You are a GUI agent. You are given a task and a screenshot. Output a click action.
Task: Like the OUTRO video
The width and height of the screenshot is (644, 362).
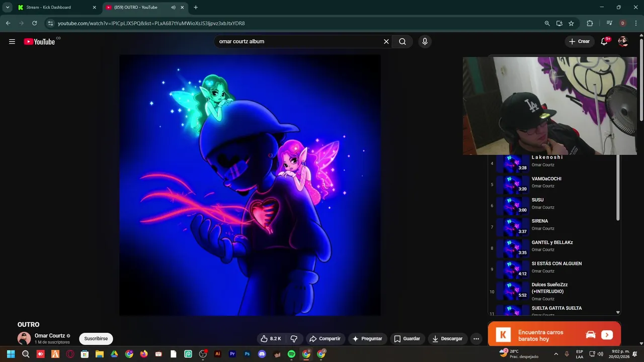[271, 339]
